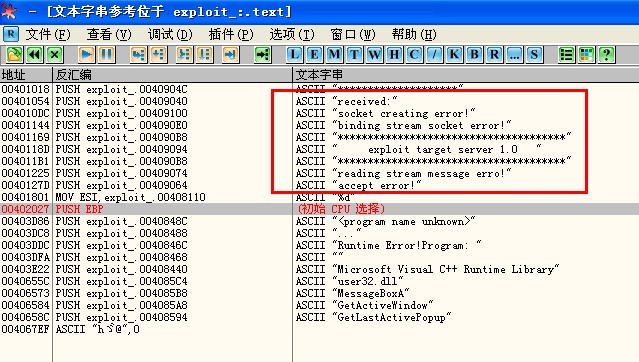Select the row at address 00403DFA
This screenshot has width=639, height=362.
pos(320,257)
